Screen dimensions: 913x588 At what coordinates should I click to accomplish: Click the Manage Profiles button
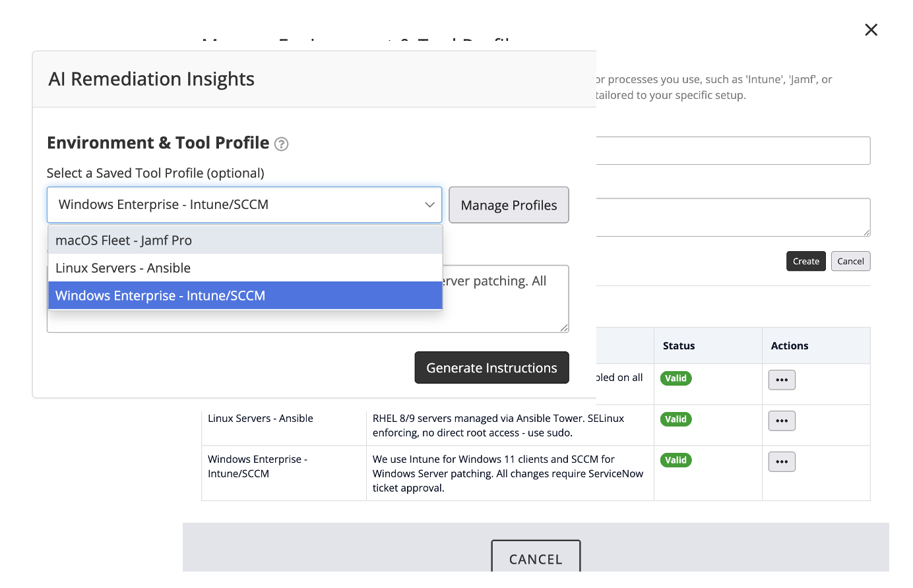(x=509, y=205)
